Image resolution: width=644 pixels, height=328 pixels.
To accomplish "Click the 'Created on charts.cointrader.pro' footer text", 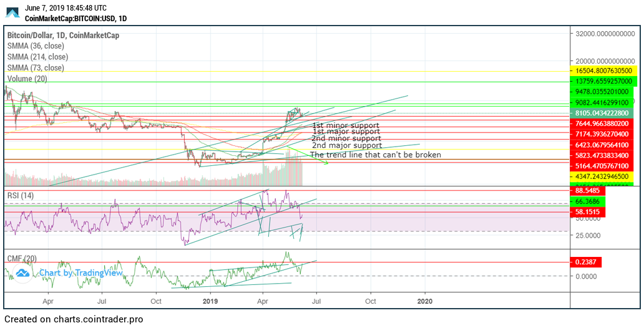I will pos(74,319).
